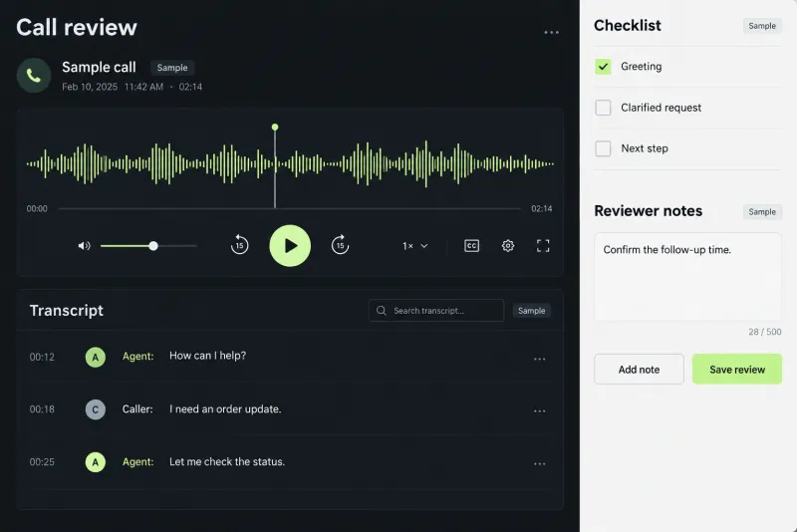Click the Next step label

[644, 148]
